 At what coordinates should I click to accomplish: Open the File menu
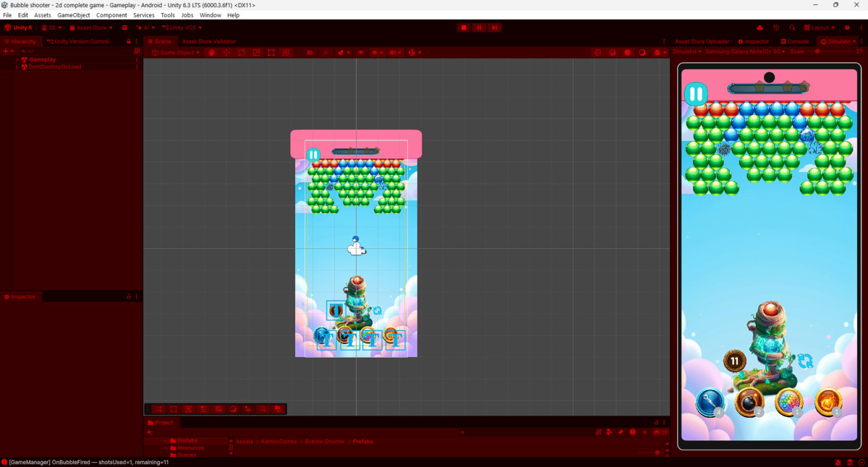(x=7, y=15)
